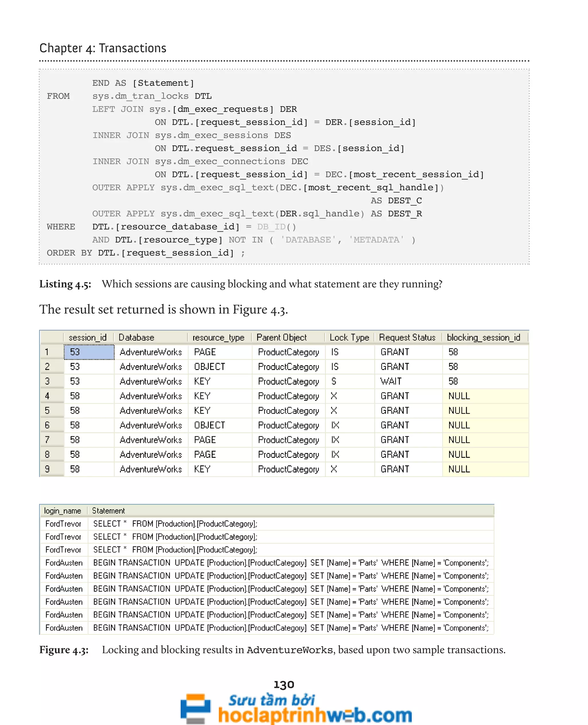The width and height of the screenshot is (588, 725).
Task: Click the 'OBJECT' resource_type cell in row 2
Action: click(220, 367)
